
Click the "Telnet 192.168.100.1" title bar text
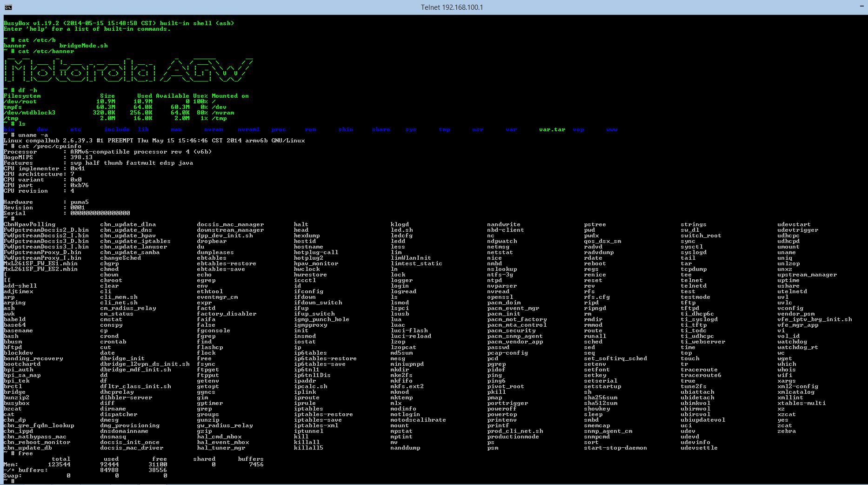coord(452,7)
